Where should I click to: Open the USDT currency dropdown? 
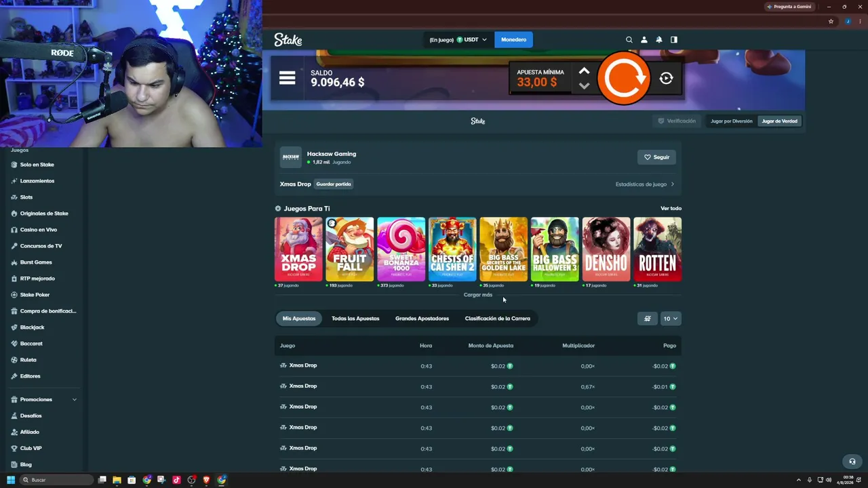(458, 40)
